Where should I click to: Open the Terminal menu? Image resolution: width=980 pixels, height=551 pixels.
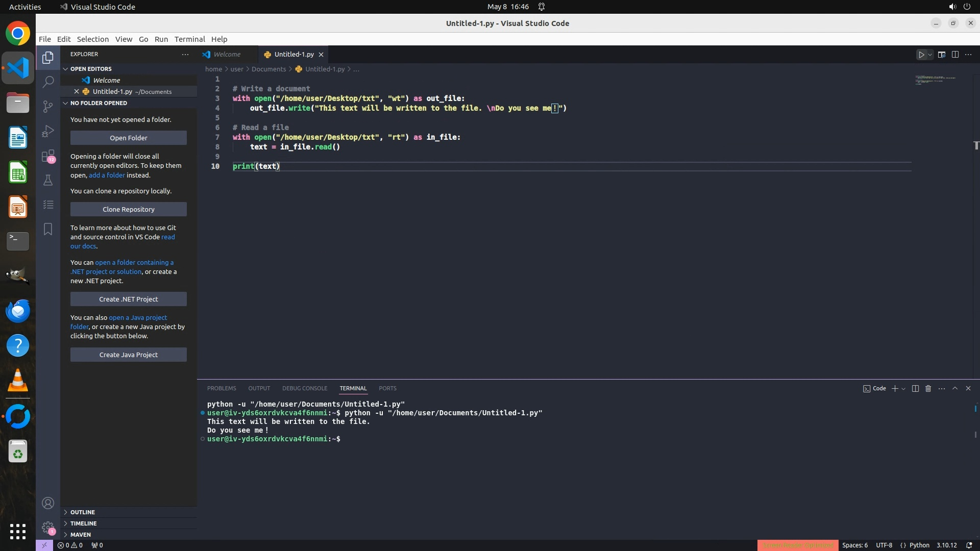(189, 39)
